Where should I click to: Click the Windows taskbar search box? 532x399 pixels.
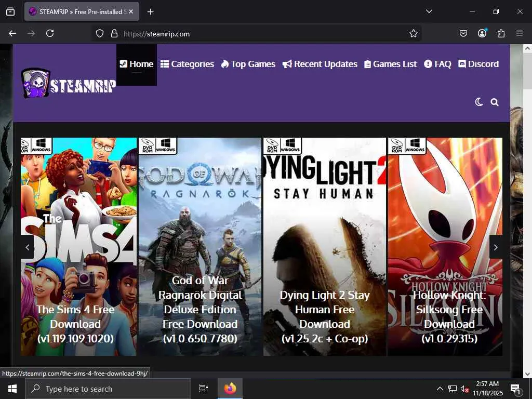pyautogui.click(x=108, y=389)
